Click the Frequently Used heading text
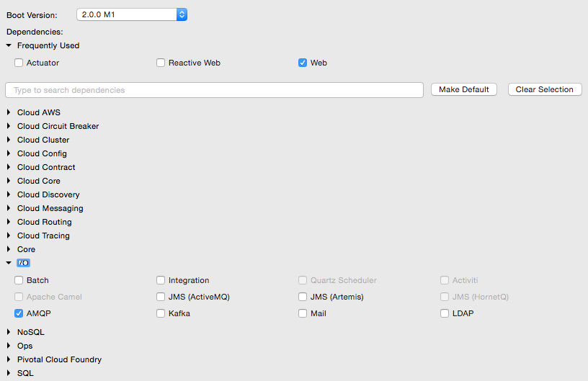Viewport: 588px width, 381px height. tap(48, 45)
